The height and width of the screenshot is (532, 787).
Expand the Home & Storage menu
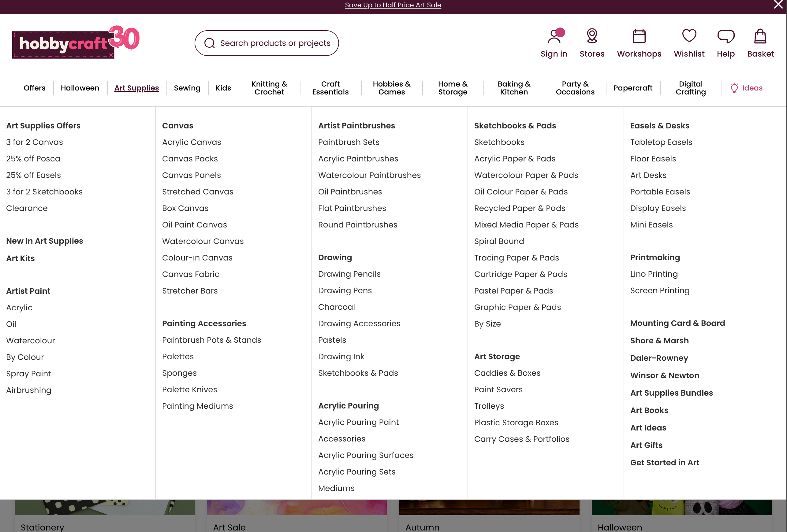[x=453, y=88]
